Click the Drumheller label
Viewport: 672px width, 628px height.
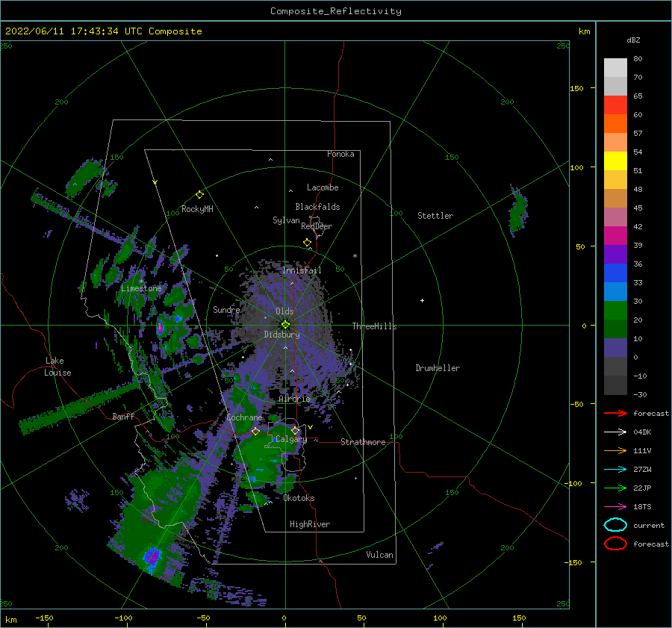click(438, 368)
